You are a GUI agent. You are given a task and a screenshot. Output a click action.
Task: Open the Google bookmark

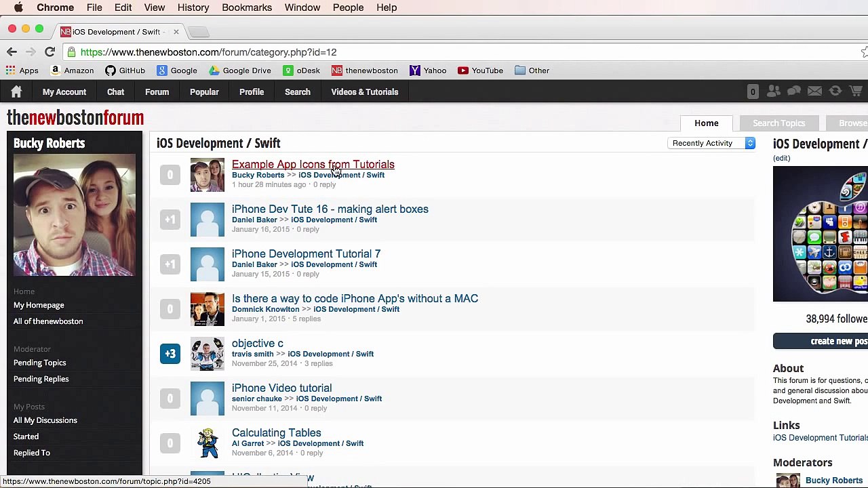coord(177,70)
